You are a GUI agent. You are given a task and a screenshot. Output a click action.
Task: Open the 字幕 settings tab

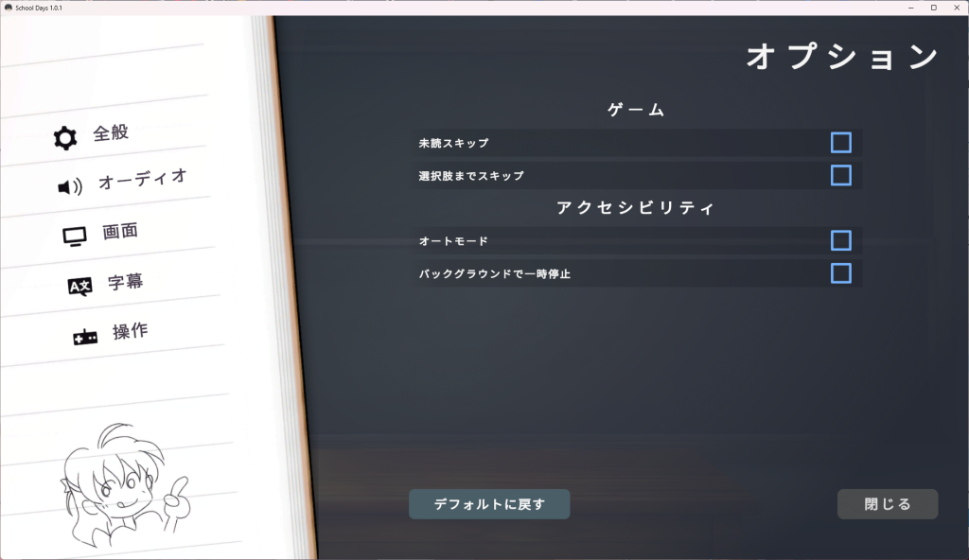[x=125, y=281]
